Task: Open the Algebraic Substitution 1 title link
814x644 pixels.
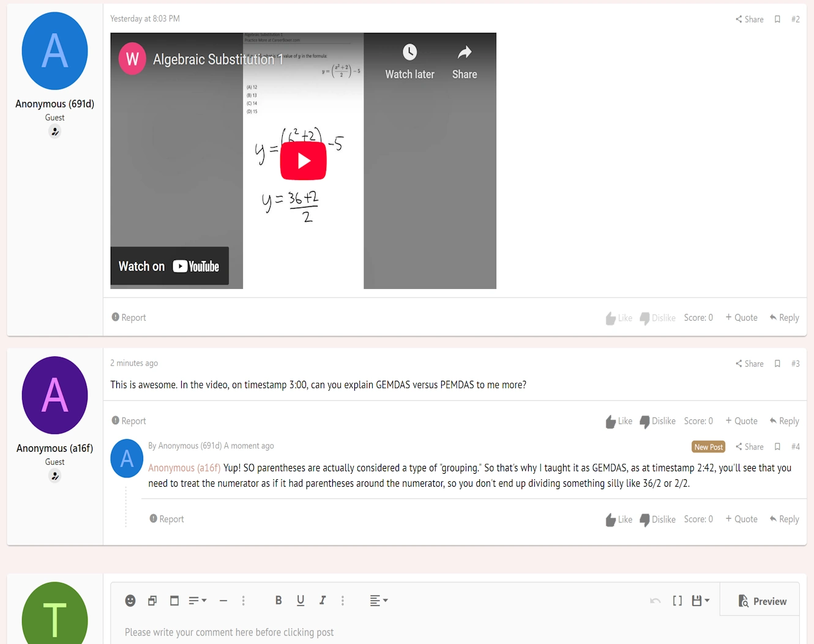Action: (x=218, y=59)
